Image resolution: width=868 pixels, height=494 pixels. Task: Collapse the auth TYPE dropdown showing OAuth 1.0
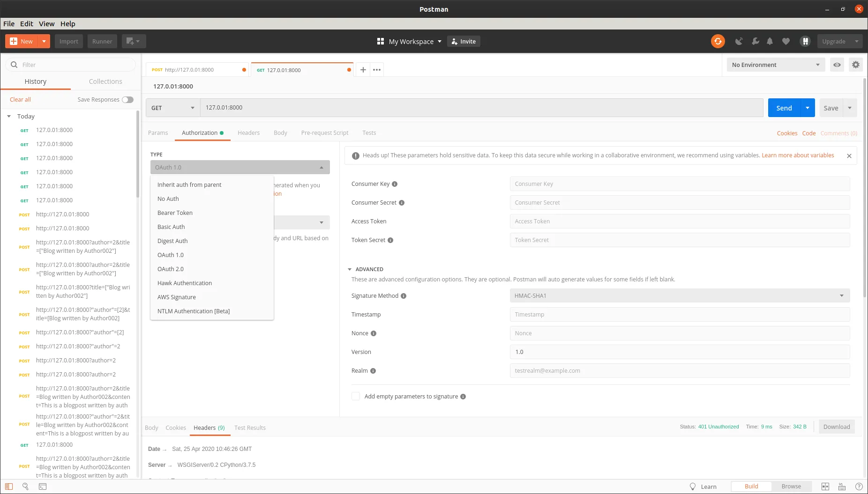tap(240, 167)
